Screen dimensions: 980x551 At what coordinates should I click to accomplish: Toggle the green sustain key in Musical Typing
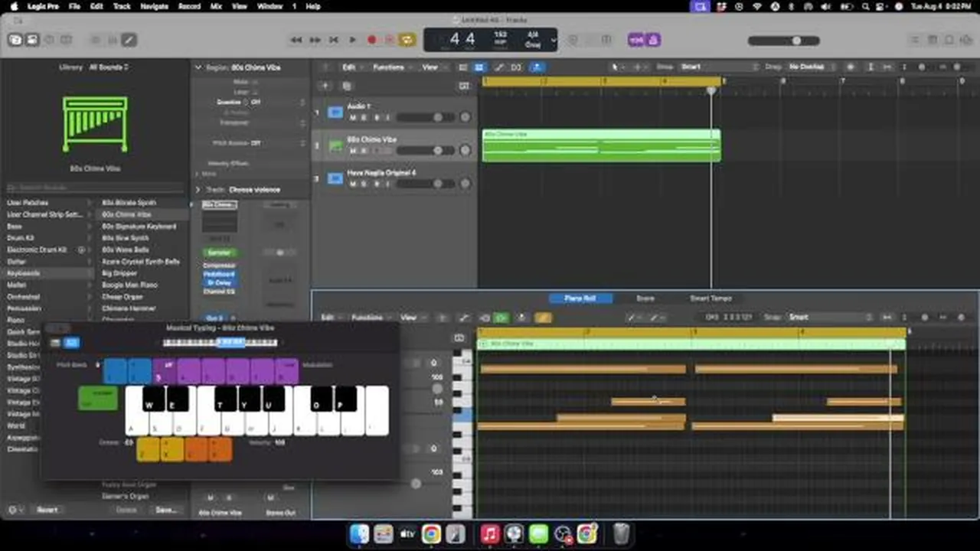[98, 398]
